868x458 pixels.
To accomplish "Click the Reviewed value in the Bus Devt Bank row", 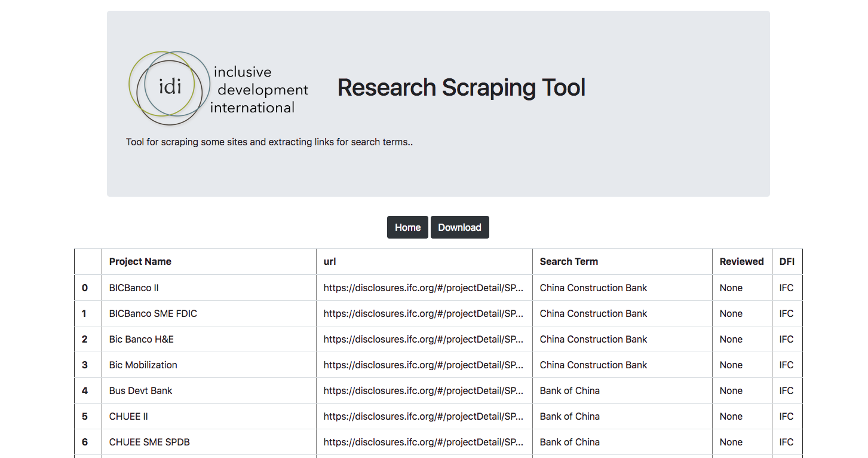I will 731,390.
